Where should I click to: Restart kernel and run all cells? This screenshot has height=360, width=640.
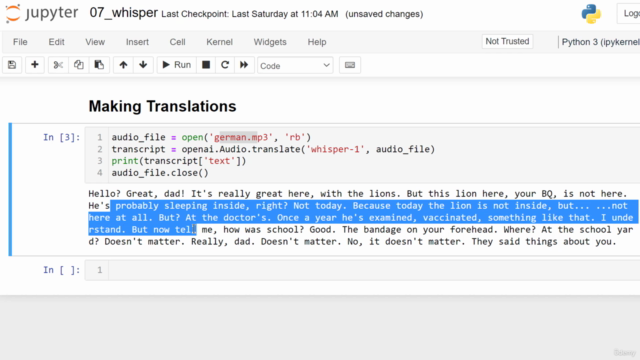pyautogui.click(x=244, y=65)
